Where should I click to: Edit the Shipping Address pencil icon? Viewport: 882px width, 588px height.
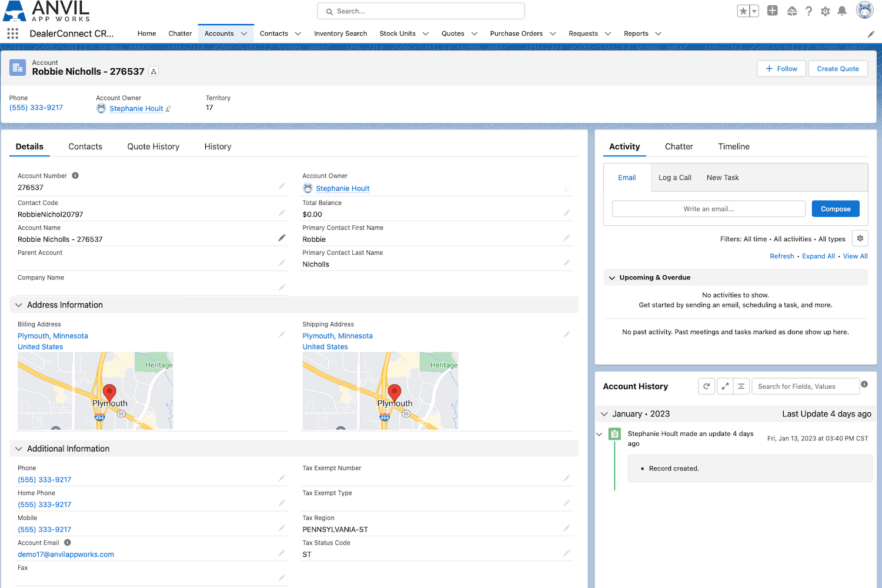coord(567,334)
